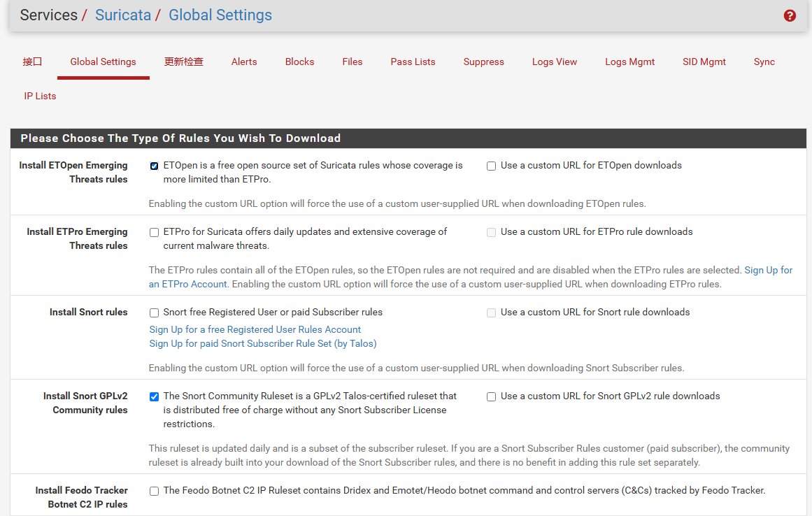This screenshot has width=812, height=516.
Task: Switch to the SID Mgmt tab
Action: [x=704, y=62]
